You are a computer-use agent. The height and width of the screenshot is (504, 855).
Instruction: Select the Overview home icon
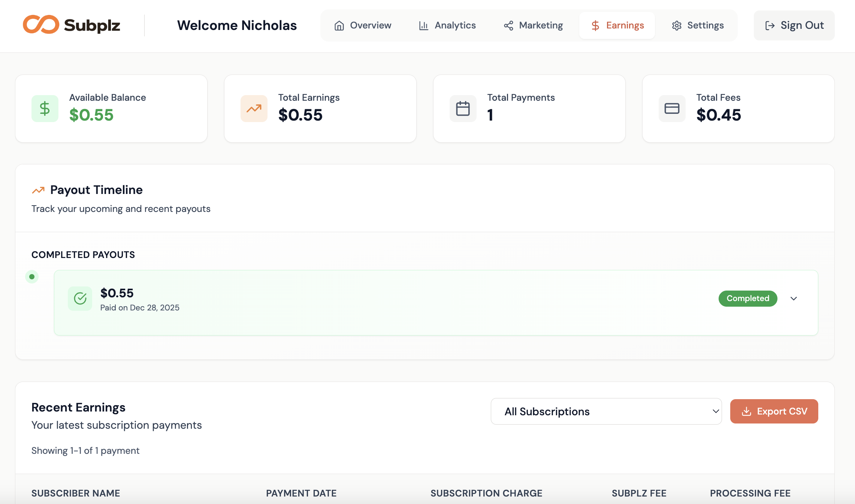tap(339, 25)
